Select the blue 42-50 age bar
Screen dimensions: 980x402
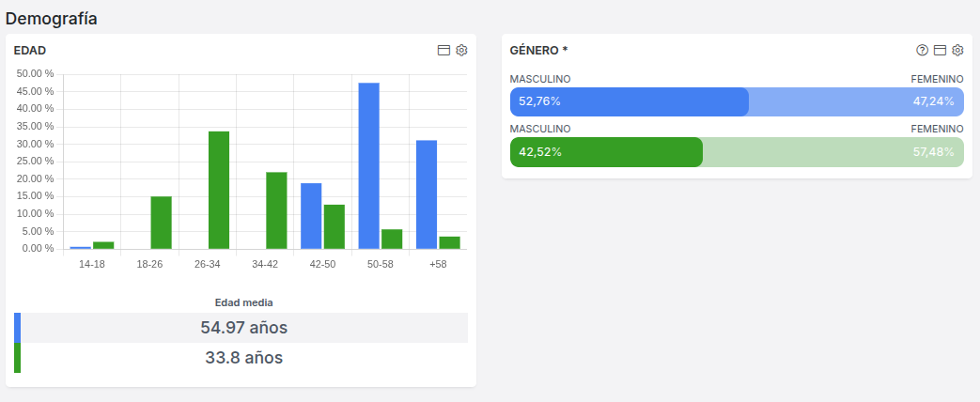(311, 216)
